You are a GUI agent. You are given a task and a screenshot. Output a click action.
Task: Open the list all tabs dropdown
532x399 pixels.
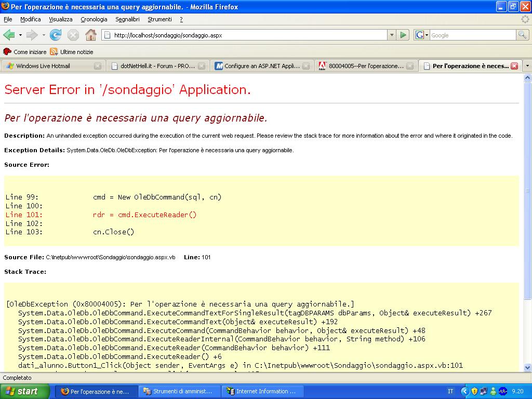pos(527,66)
